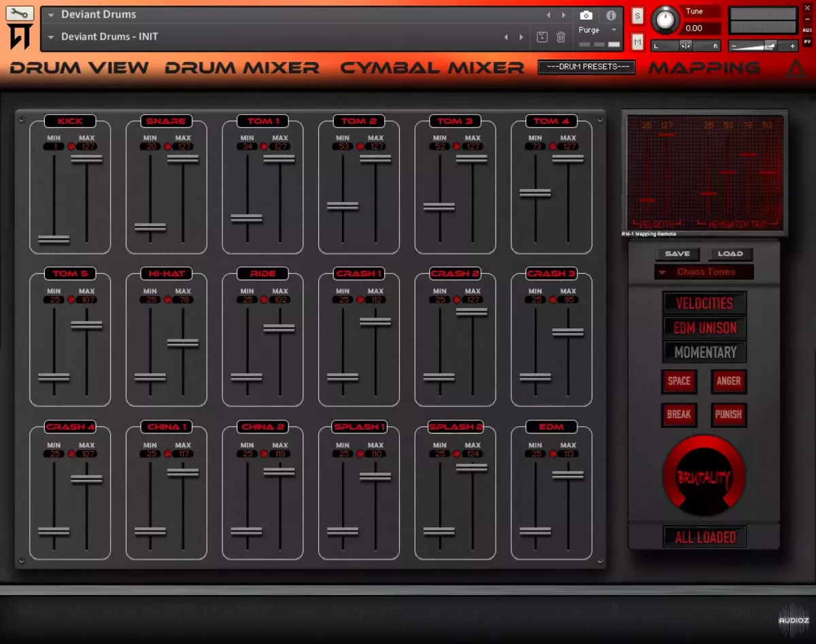Click the Crash 3 MAX value 95

click(x=568, y=299)
